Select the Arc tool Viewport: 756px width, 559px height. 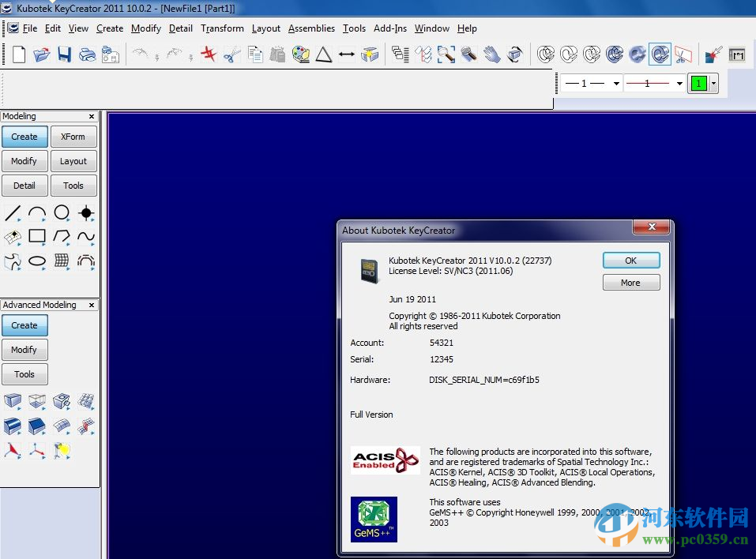point(37,212)
